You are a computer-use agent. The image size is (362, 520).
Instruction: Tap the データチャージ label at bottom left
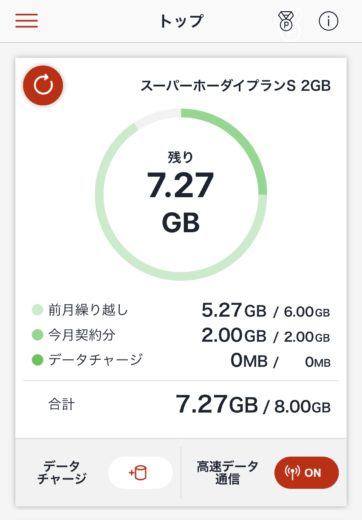[x=62, y=472]
